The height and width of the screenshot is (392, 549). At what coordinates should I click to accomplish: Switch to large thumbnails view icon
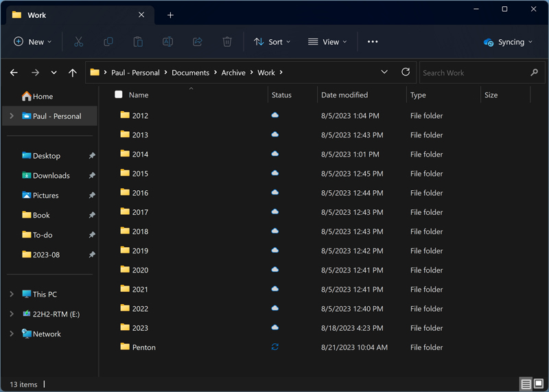click(539, 384)
